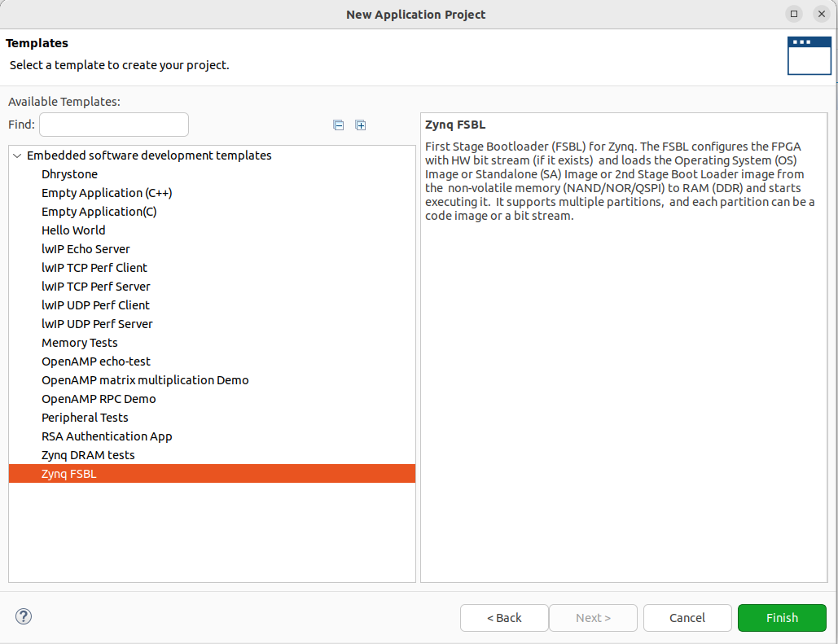The image size is (838, 644).
Task: Select lwIP TCP Perf Server template
Action: 96,287
